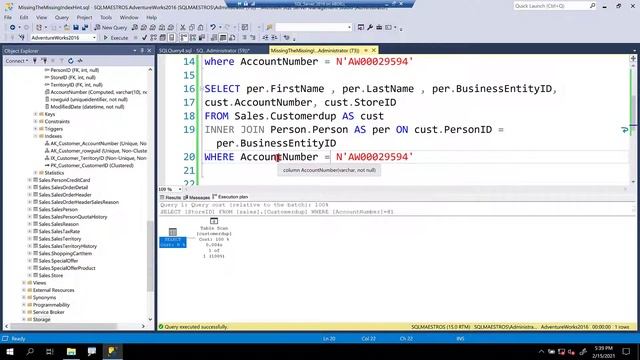Click the Uncomment selected lines icon
The image size is (640, 360).
click(253, 38)
